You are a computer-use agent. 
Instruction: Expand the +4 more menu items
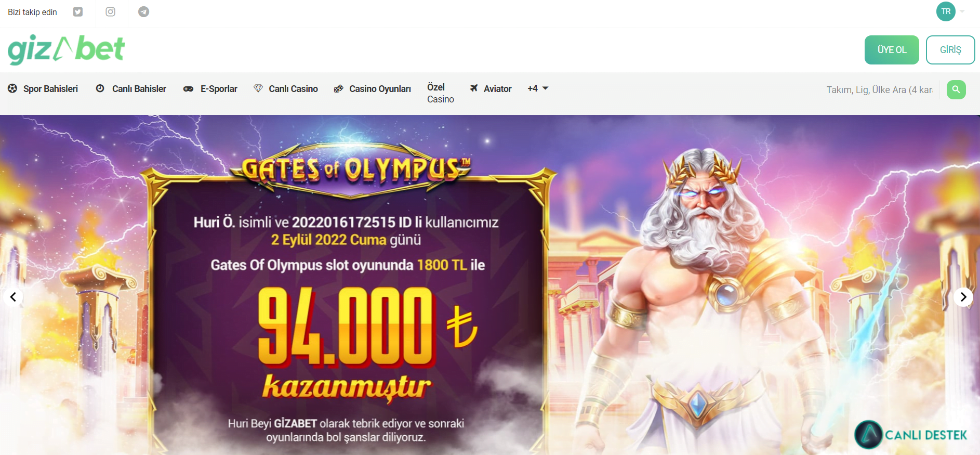coord(538,88)
